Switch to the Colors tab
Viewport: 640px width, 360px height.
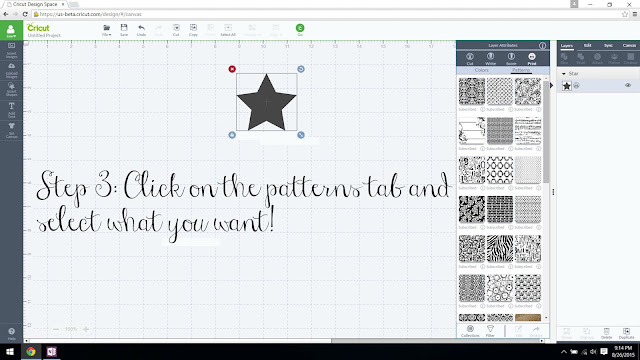tap(481, 70)
